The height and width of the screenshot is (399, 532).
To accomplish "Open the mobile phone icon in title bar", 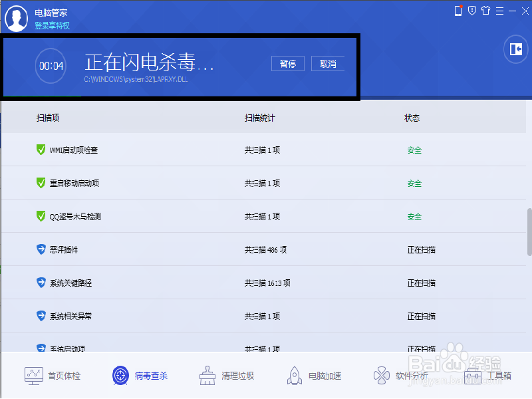I will [x=458, y=11].
